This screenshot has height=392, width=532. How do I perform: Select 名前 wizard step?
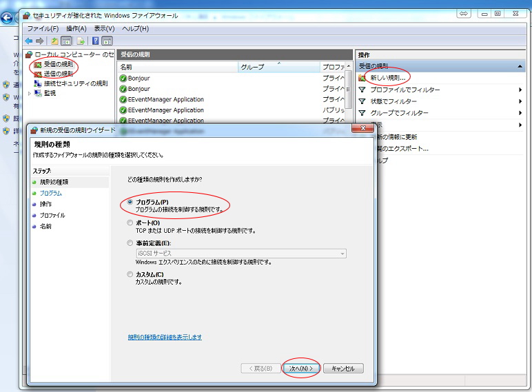click(x=45, y=227)
